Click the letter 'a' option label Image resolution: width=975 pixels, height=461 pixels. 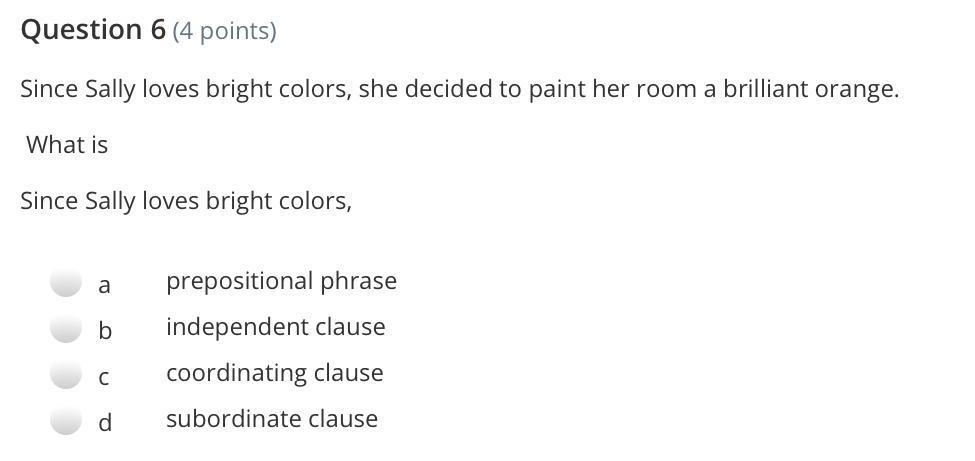104,285
